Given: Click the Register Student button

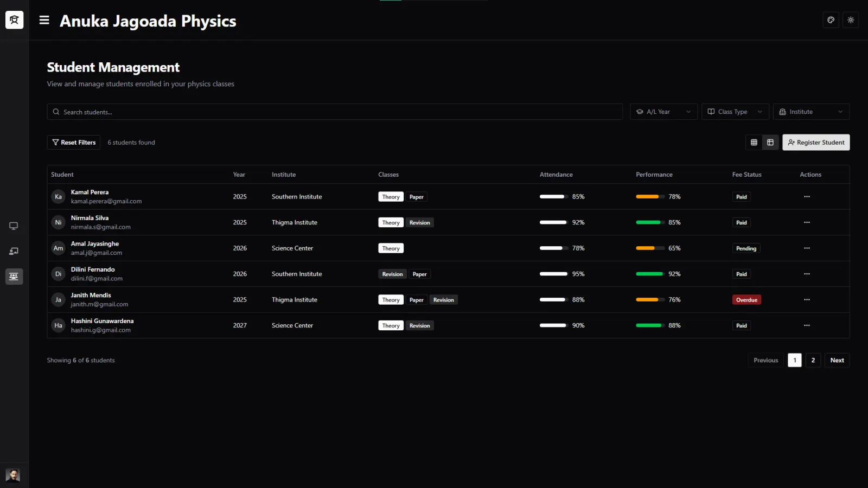Looking at the screenshot, I should [x=816, y=142].
